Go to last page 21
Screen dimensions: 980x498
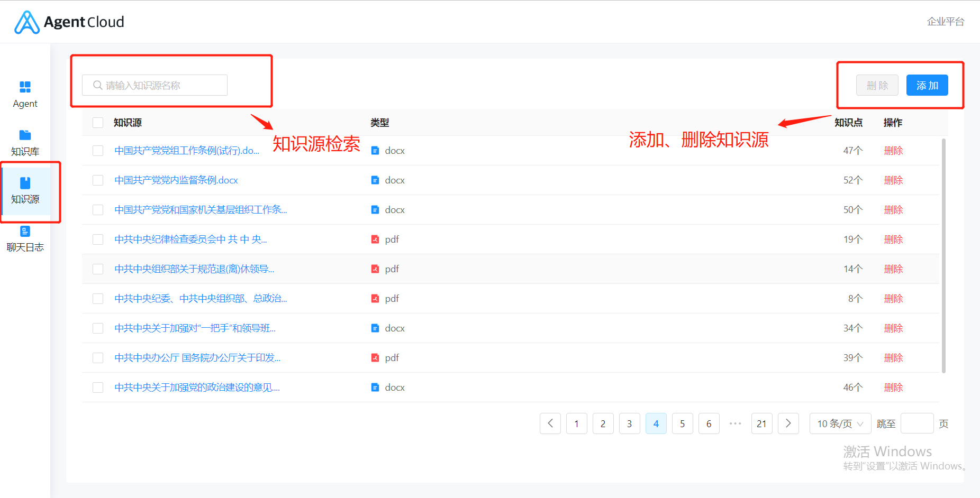[762, 423]
